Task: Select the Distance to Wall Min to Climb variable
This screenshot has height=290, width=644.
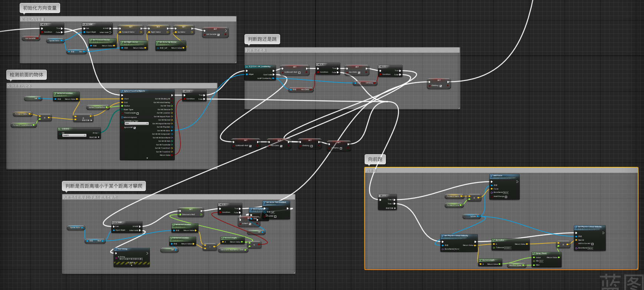Action: (x=234, y=250)
